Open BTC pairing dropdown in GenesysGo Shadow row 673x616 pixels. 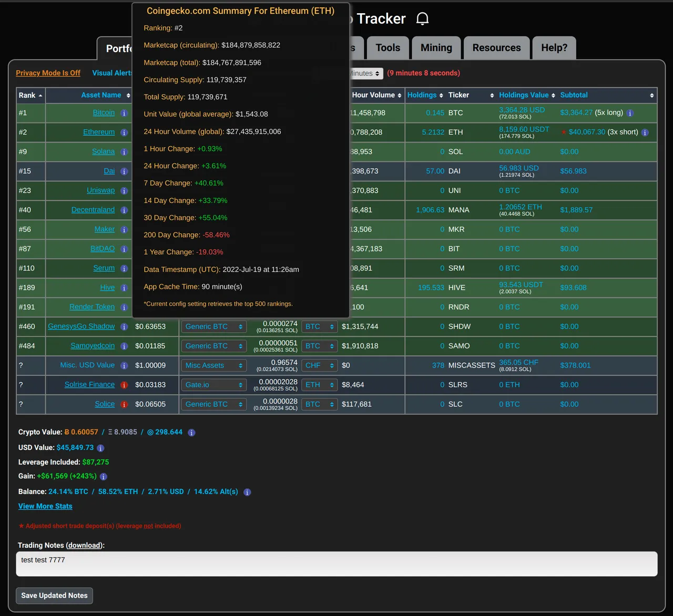point(320,327)
